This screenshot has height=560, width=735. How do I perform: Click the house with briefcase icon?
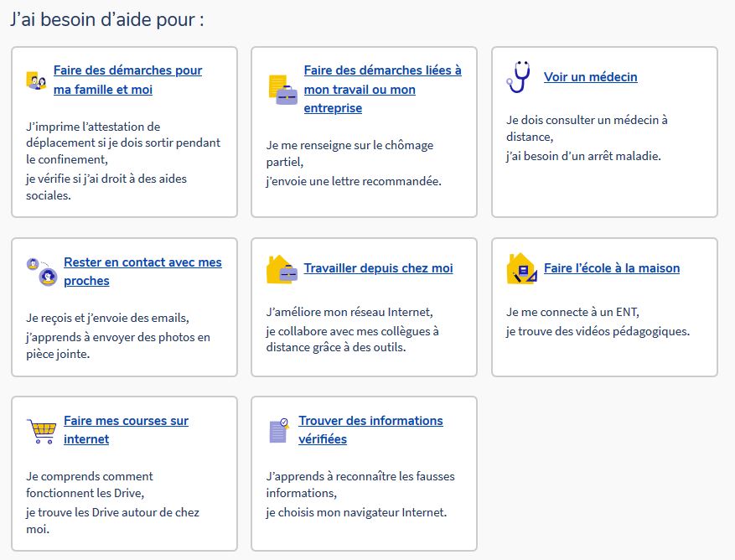click(x=282, y=269)
